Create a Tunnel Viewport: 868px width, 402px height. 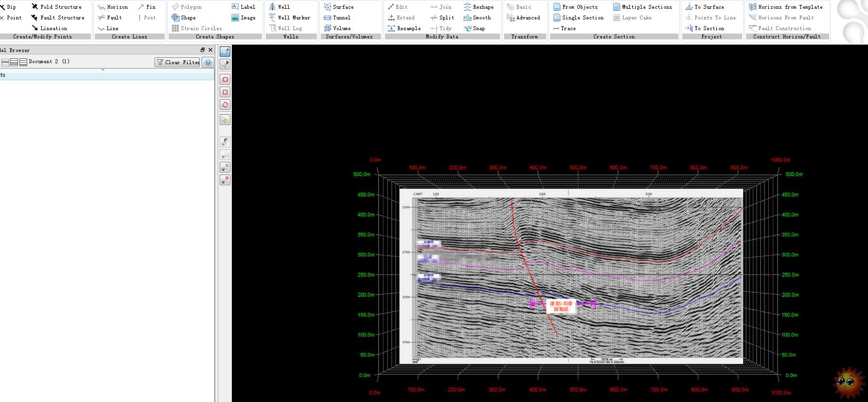(337, 17)
